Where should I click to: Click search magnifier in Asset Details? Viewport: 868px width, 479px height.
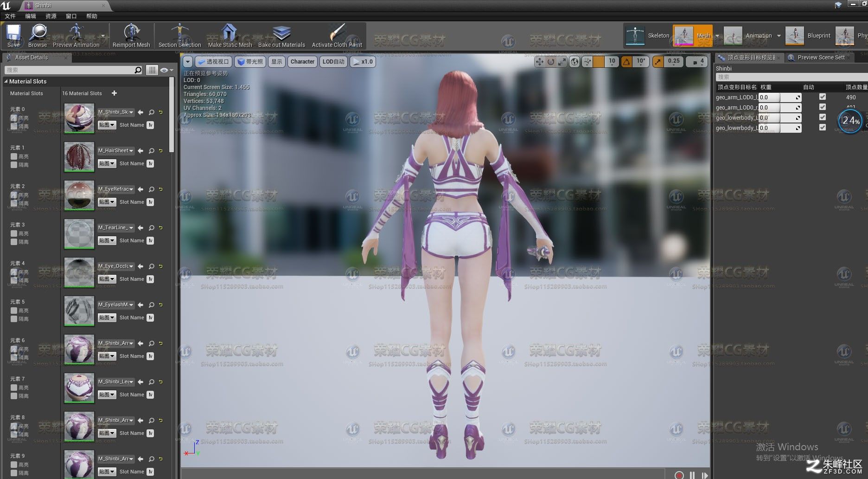[x=138, y=70]
